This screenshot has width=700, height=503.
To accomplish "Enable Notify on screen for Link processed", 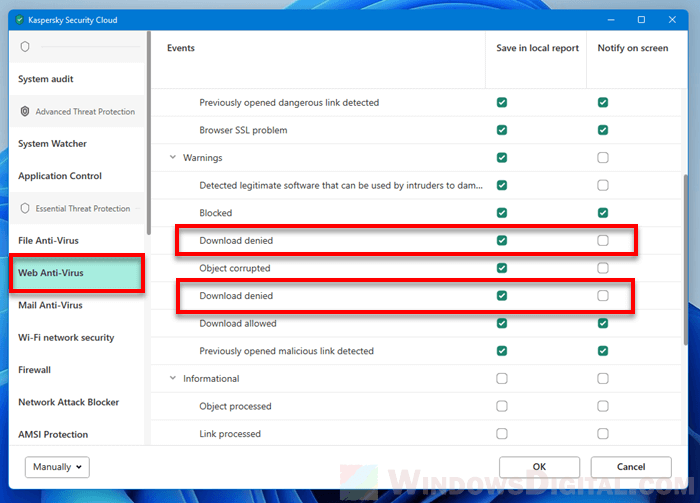I will 603,434.
